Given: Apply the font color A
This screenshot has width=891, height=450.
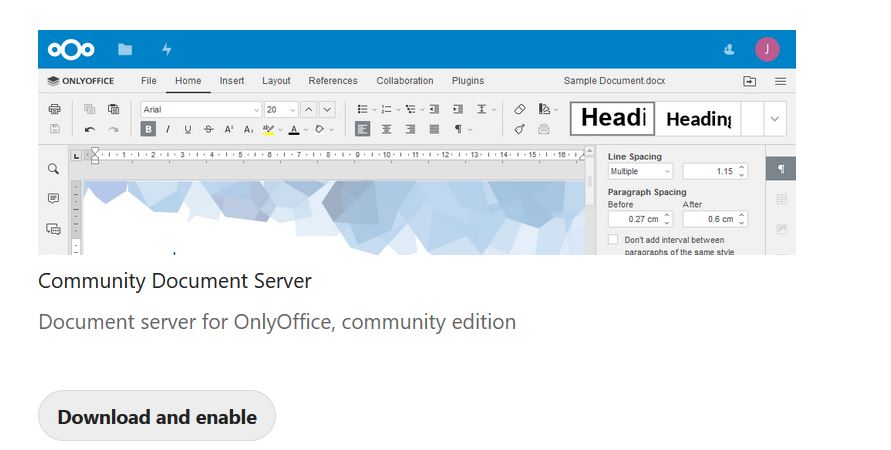Looking at the screenshot, I should 294,130.
